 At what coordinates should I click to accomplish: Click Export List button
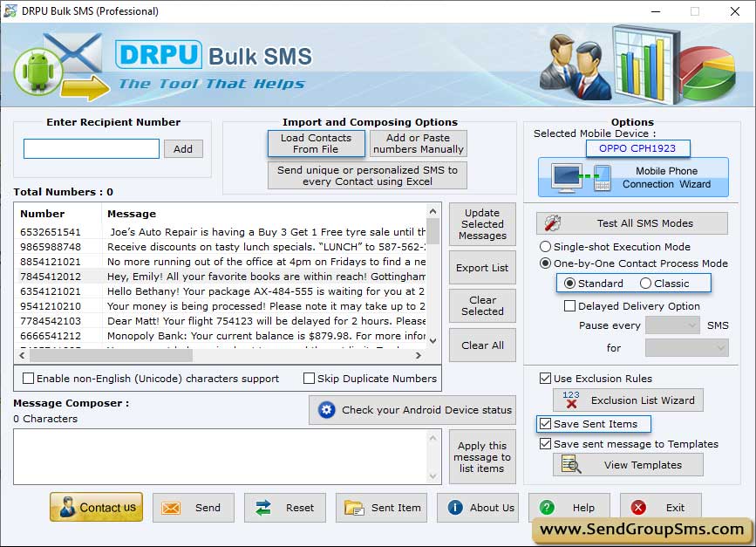[x=482, y=267]
